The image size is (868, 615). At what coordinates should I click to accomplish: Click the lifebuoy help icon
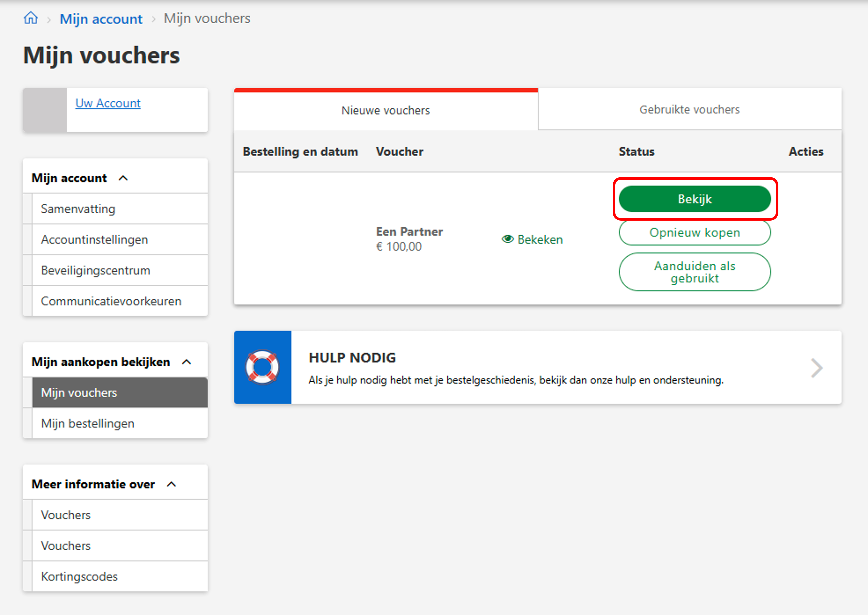[262, 367]
